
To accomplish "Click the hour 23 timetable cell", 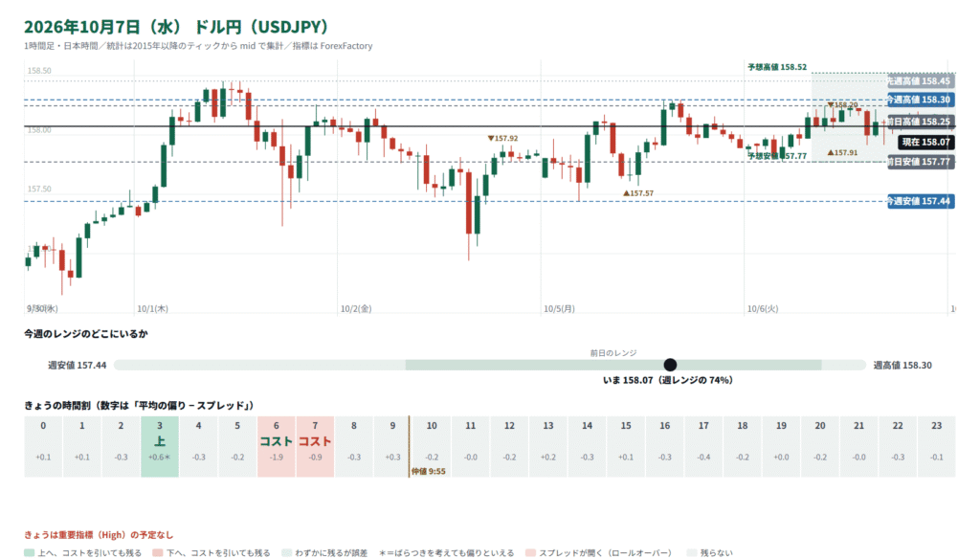I will [x=936, y=446].
